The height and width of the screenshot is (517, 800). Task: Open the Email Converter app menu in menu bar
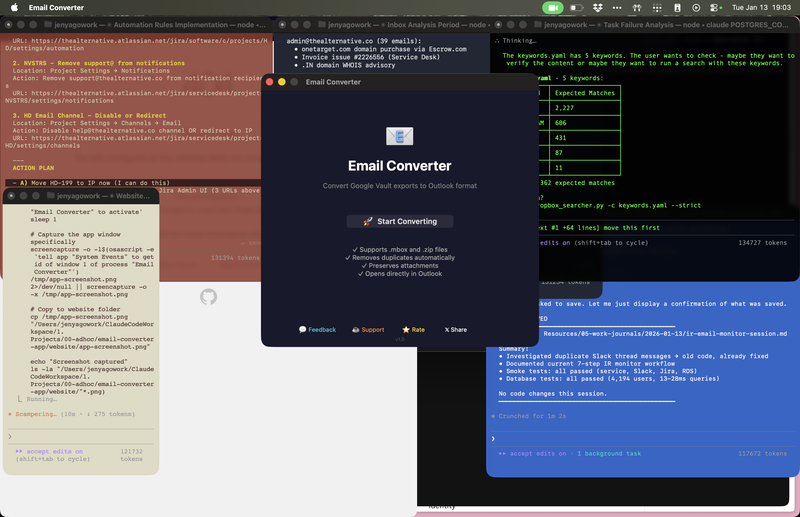[x=56, y=8]
